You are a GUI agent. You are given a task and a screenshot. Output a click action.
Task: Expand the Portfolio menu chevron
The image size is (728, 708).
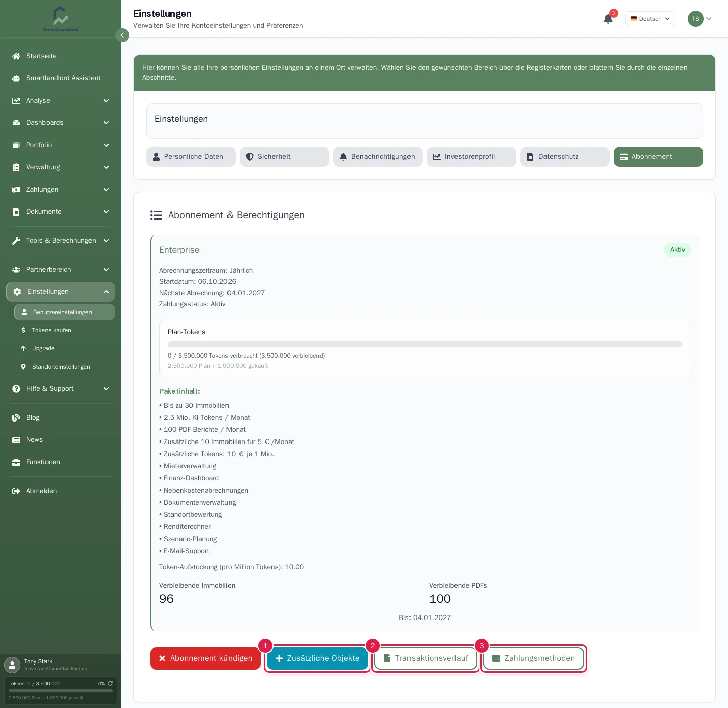[106, 145]
